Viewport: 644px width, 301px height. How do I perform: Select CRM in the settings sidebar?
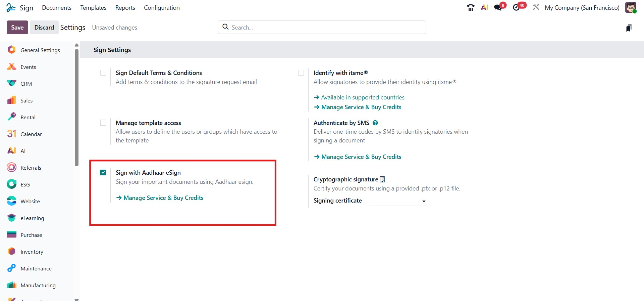pos(26,84)
